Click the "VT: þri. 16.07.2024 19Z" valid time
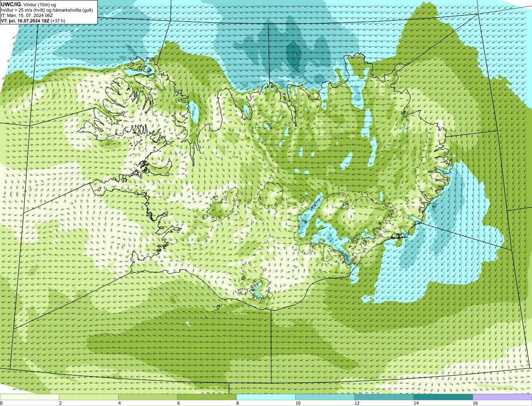Screen dimensions: 532x406 (x=25, y=21)
